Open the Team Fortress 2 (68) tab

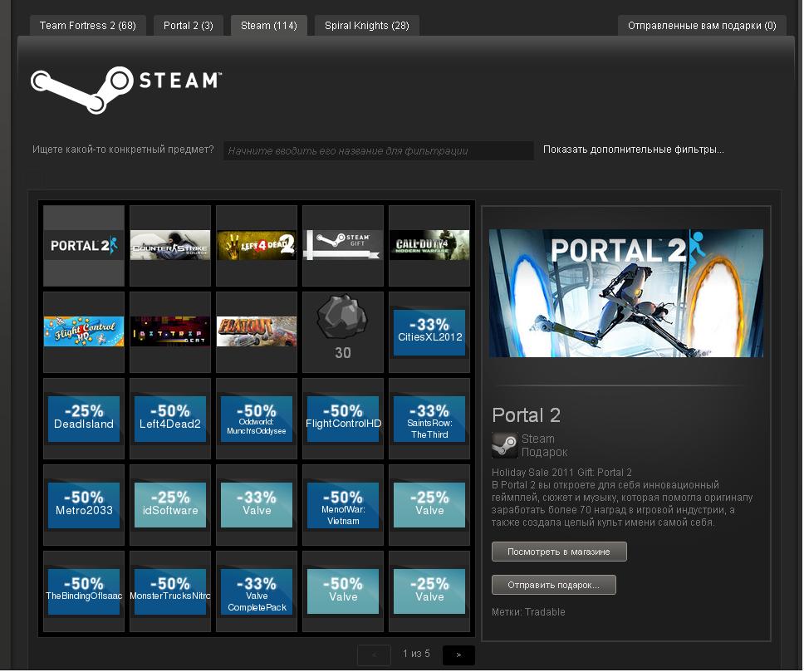click(88, 26)
